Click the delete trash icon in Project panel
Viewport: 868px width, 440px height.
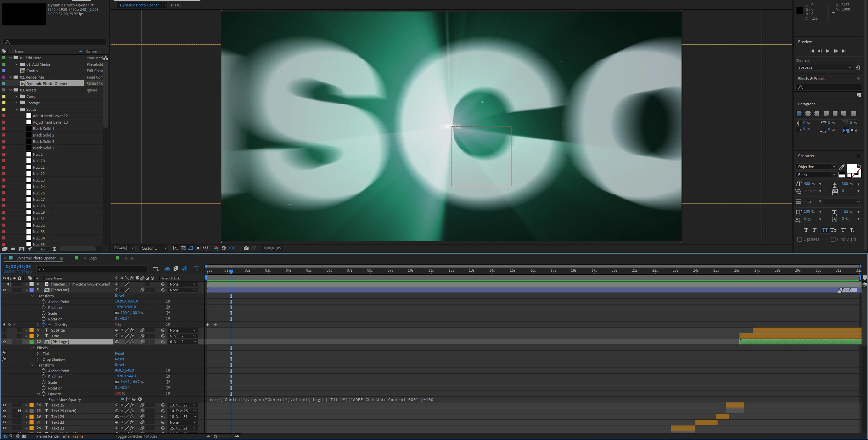(x=54, y=249)
